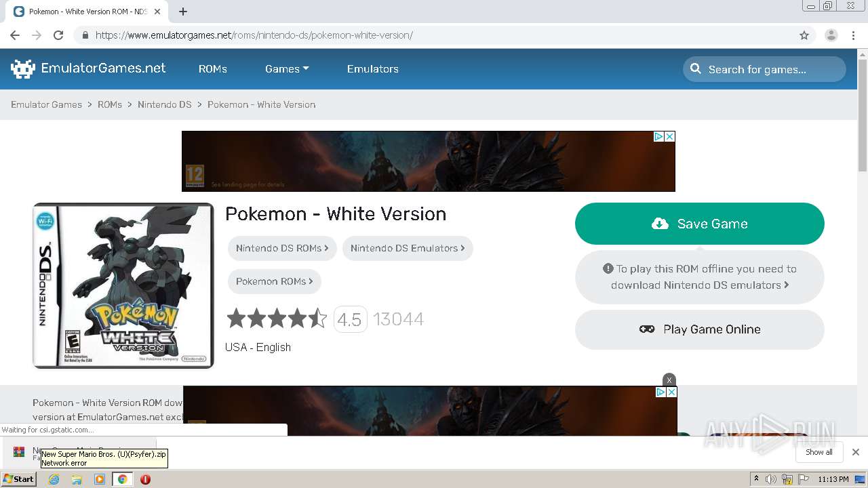The width and height of the screenshot is (868, 488).
Task: Open the Windows Start menu
Action: [x=18, y=479]
